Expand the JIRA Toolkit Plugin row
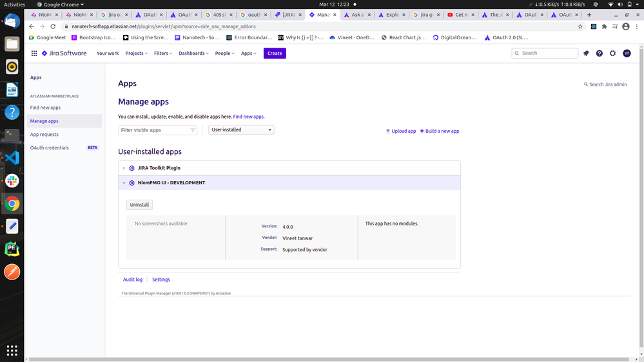 click(x=124, y=168)
